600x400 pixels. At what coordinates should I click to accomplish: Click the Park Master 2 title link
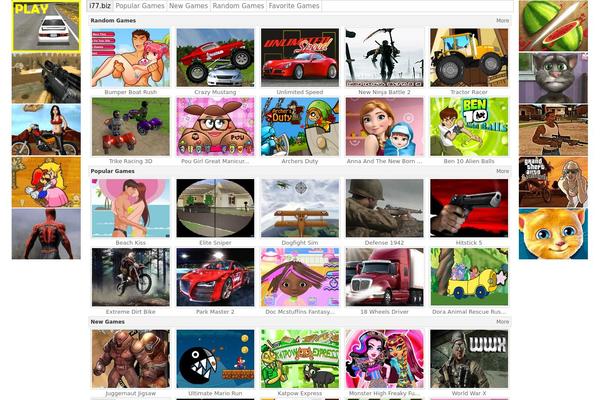point(215,312)
